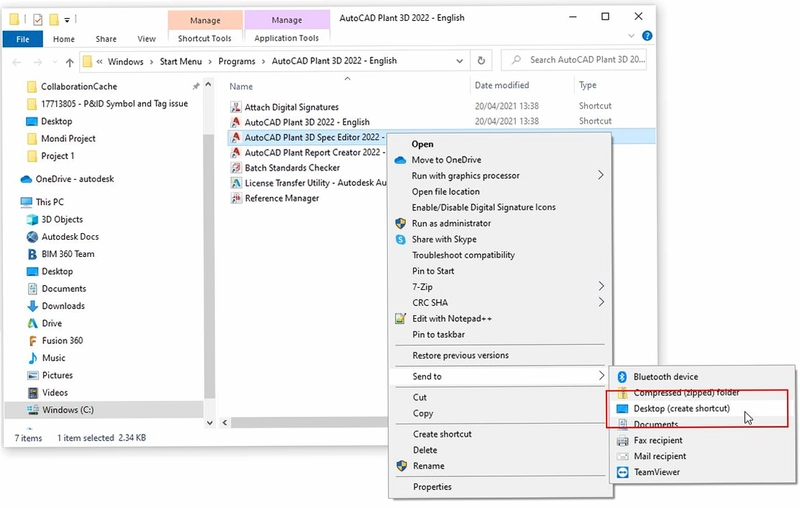Click the Search AutoCAD Plant 3D field

tap(574, 60)
